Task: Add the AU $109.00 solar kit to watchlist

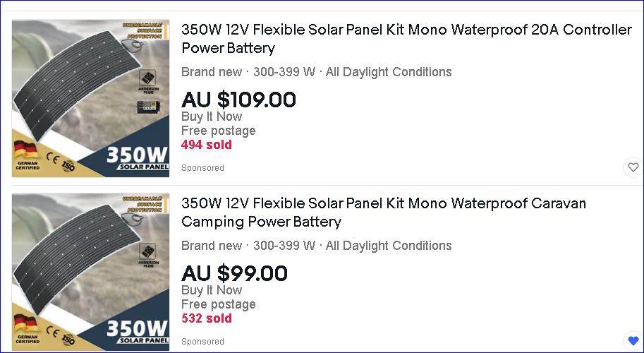Action: pyautogui.click(x=633, y=167)
